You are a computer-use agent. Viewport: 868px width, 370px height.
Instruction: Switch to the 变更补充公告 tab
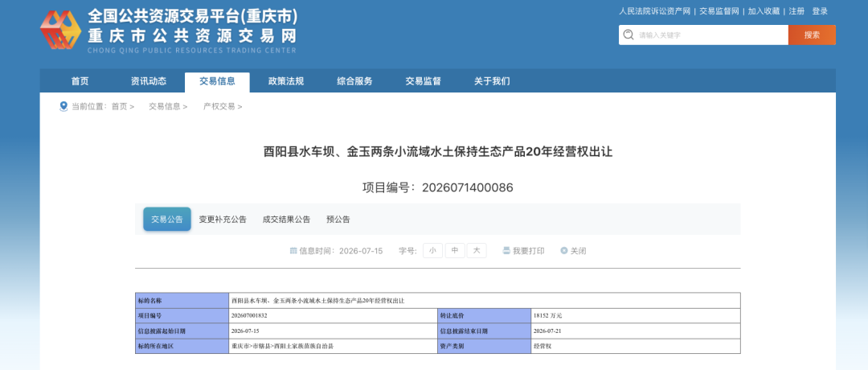pos(223,220)
